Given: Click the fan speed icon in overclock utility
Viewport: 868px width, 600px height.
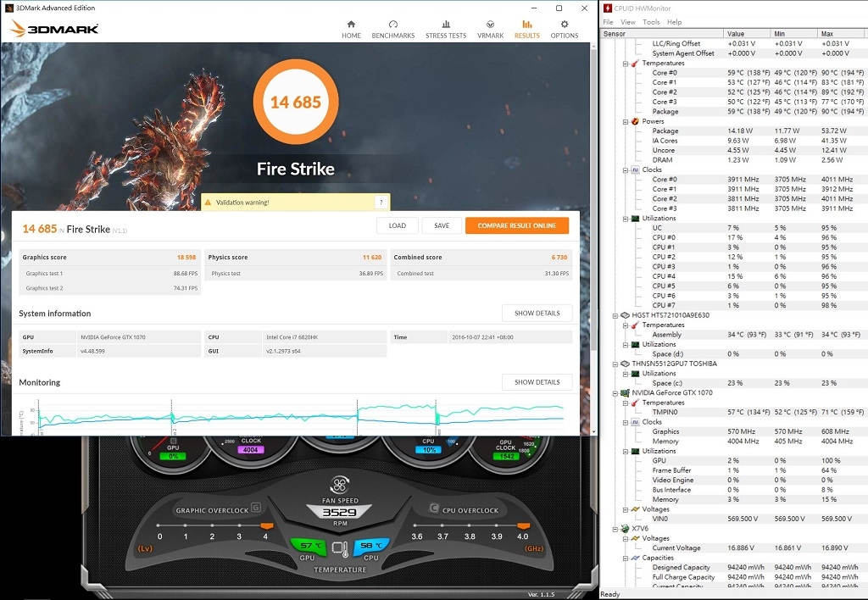Looking at the screenshot, I should [x=339, y=485].
